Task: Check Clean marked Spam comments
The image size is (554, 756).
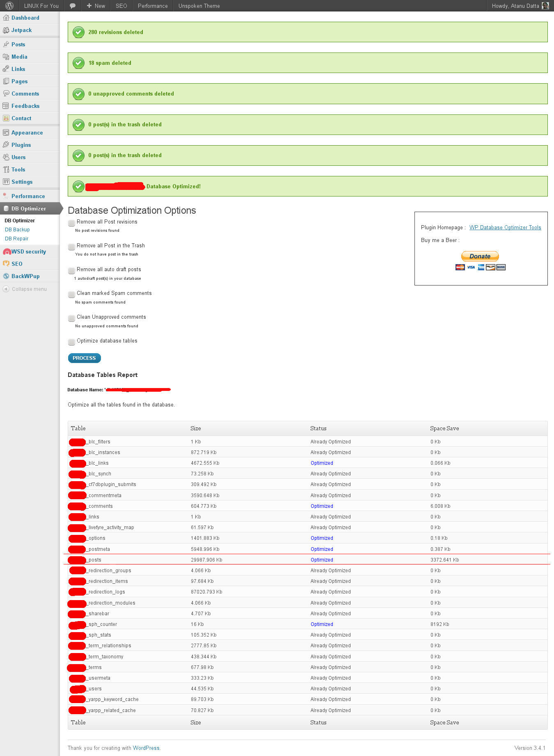Action: (x=71, y=294)
